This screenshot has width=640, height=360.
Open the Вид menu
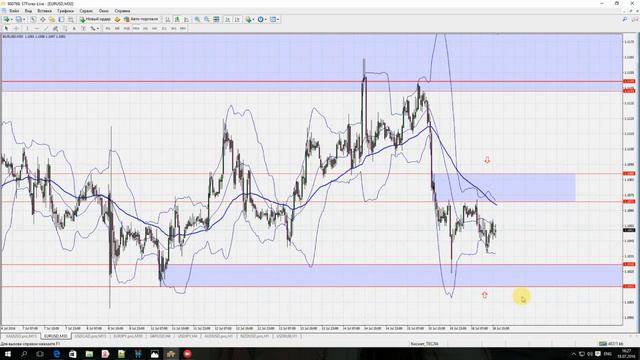tap(28, 11)
